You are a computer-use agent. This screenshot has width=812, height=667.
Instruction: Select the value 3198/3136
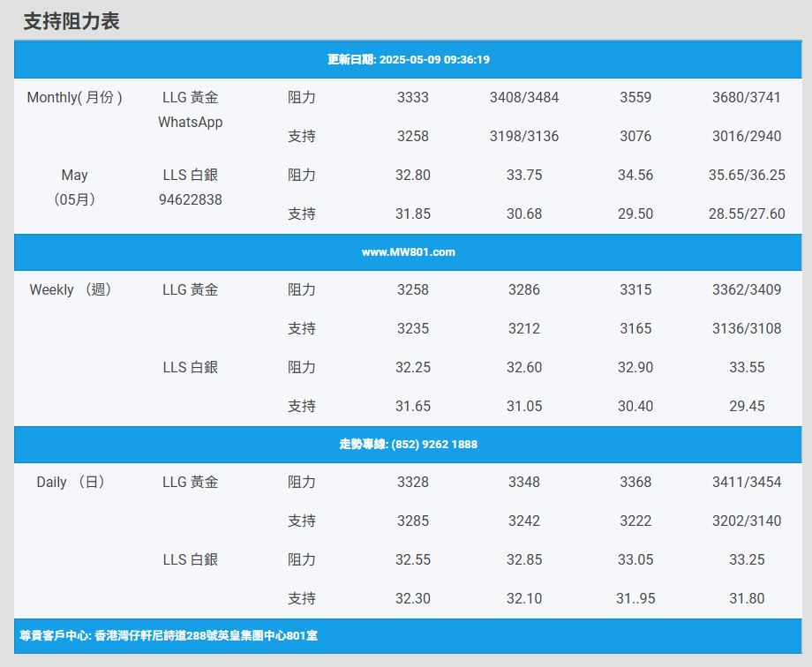tap(524, 136)
